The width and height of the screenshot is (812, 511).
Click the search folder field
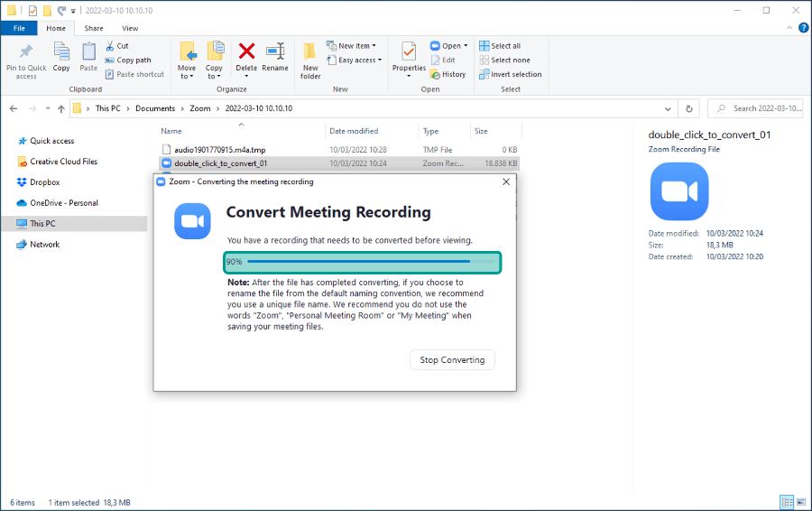click(x=756, y=108)
